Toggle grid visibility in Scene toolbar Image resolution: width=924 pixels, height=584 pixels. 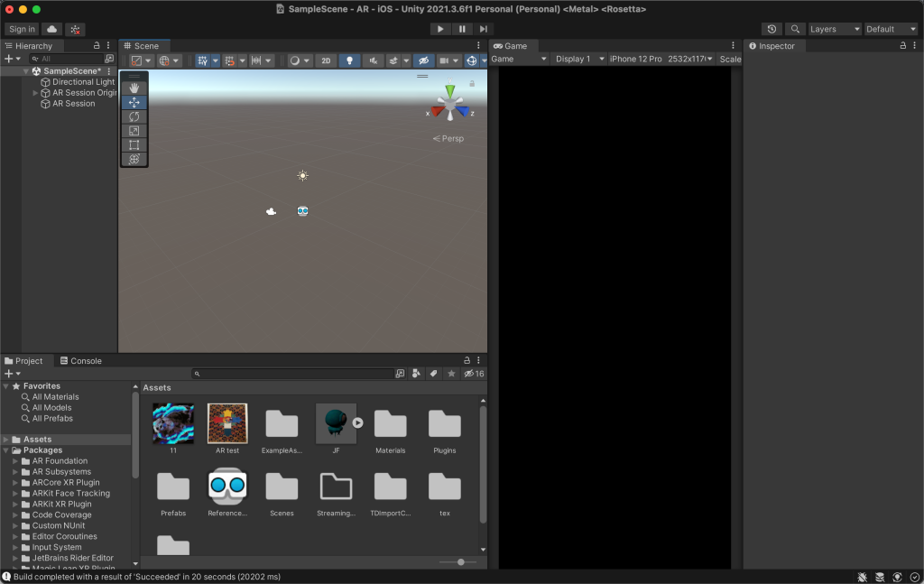tap(203, 60)
